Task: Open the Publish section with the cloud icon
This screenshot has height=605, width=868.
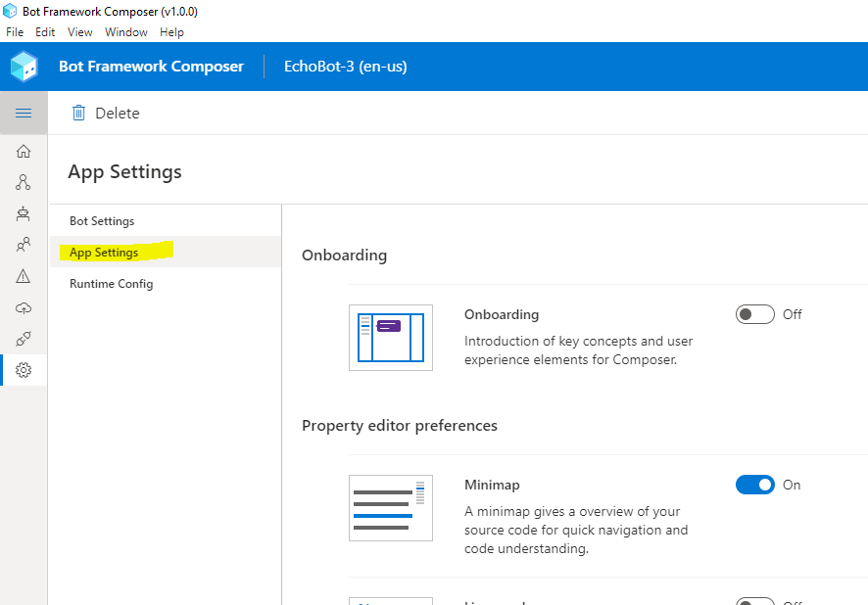Action: tap(24, 307)
